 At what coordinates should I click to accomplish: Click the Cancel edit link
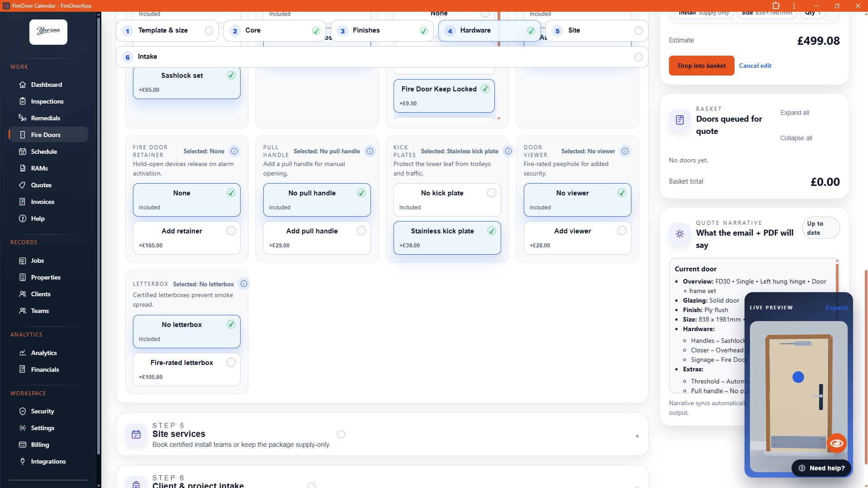tap(755, 66)
